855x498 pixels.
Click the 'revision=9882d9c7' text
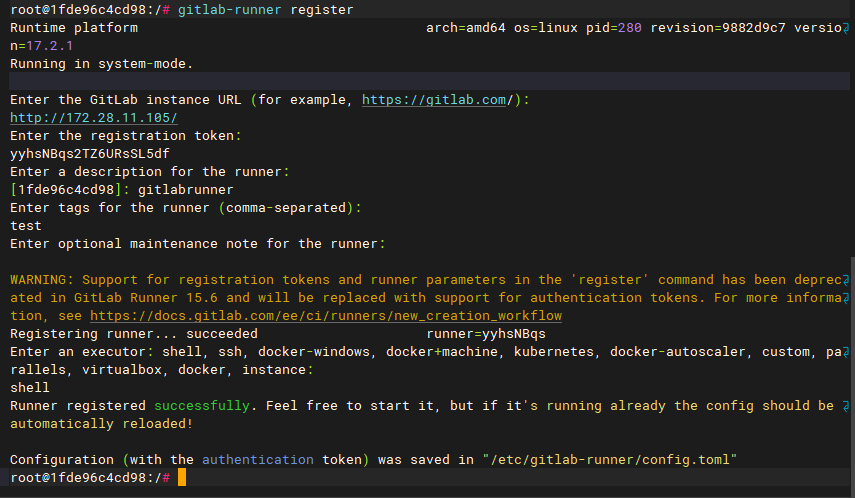click(718, 28)
